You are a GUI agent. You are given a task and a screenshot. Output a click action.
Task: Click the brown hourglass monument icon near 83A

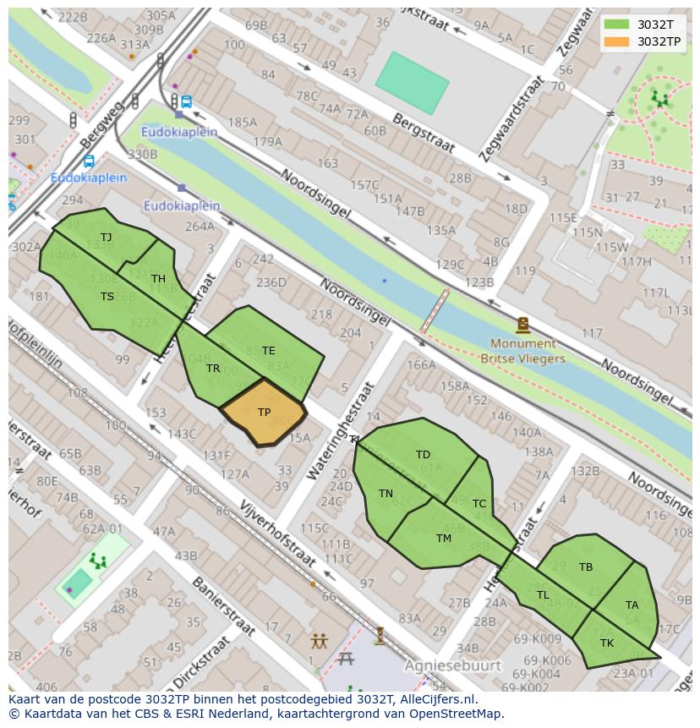pos(380,633)
